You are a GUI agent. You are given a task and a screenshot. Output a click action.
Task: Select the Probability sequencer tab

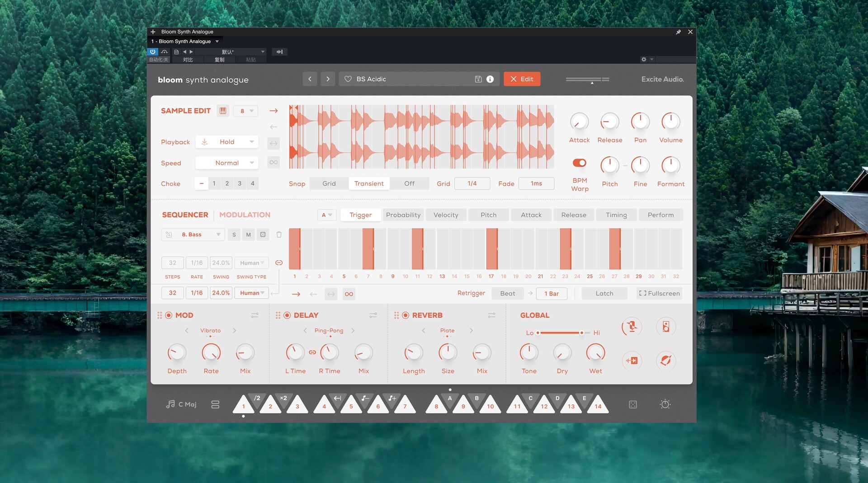pos(403,215)
